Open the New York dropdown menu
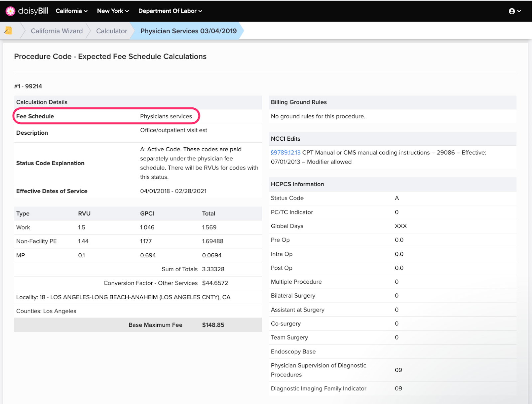The width and height of the screenshot is (532, 404). [113, 11]
